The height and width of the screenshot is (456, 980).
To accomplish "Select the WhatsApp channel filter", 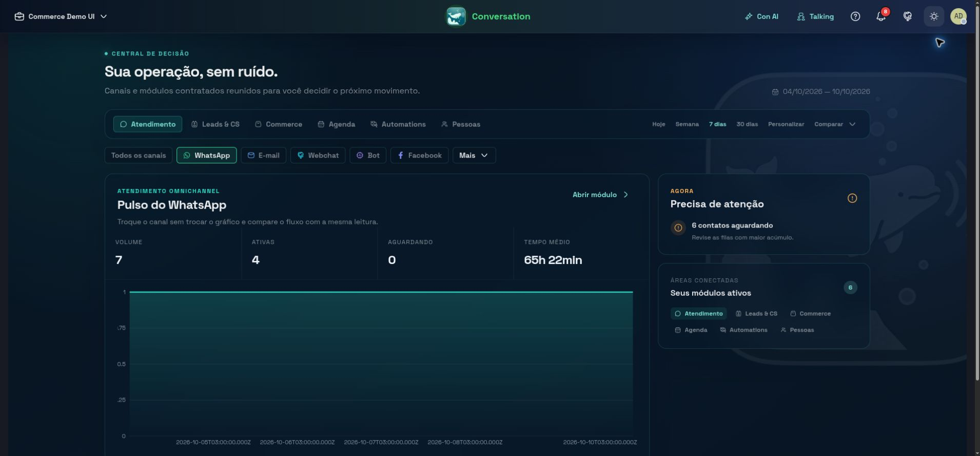I will [207, 155].
